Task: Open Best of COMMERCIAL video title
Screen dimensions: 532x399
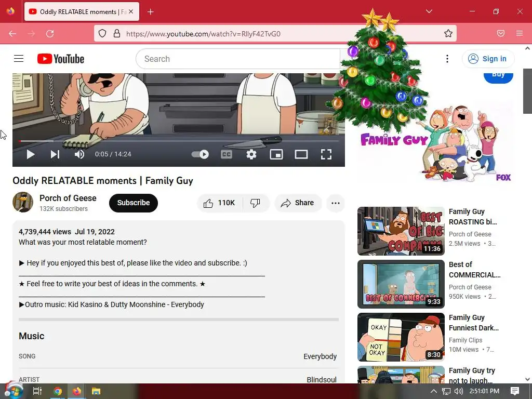Action: (474, 270)
